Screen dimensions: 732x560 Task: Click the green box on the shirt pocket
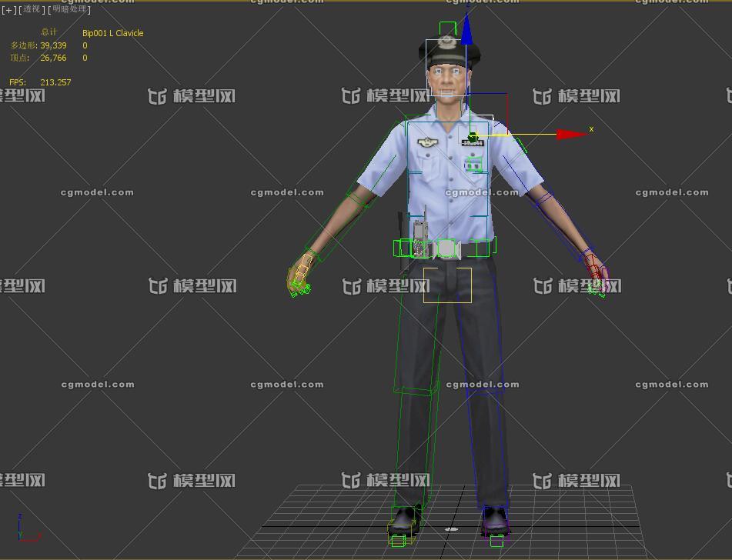coord(473,164)
